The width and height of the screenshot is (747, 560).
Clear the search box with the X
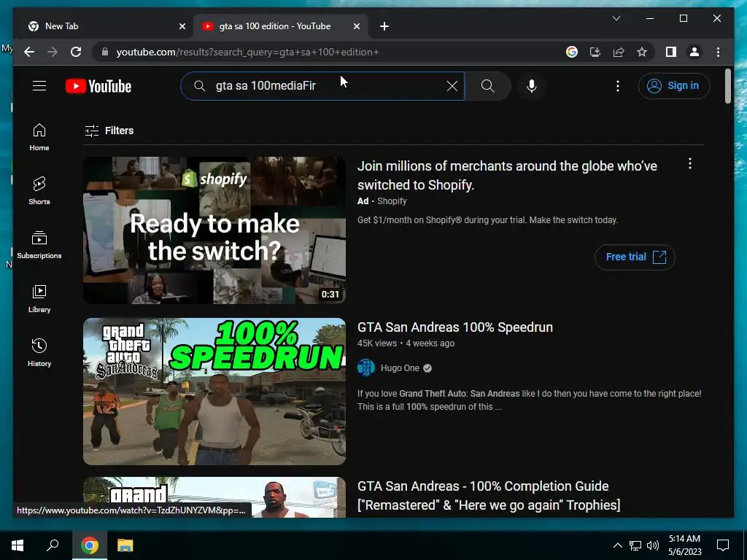(452, 86)
